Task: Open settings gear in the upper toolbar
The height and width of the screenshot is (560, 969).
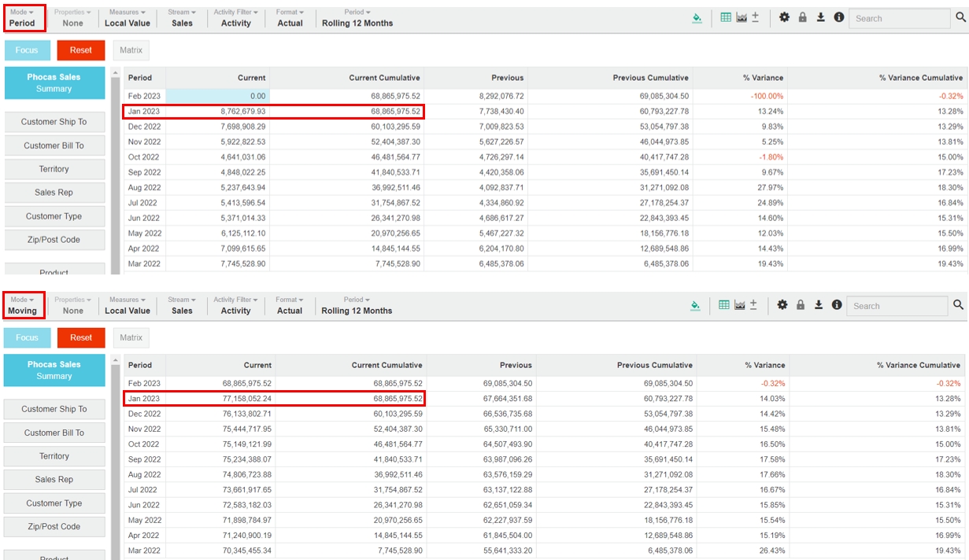Action: pos(784,17)
